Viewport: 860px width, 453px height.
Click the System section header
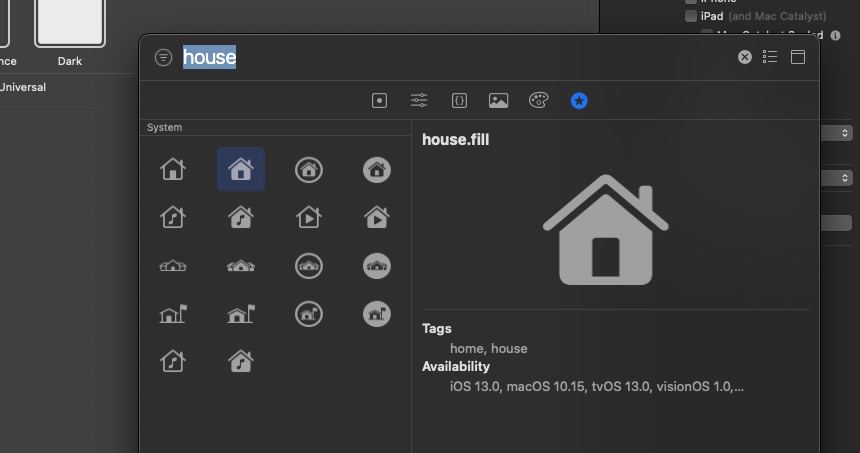click(165, 127)
